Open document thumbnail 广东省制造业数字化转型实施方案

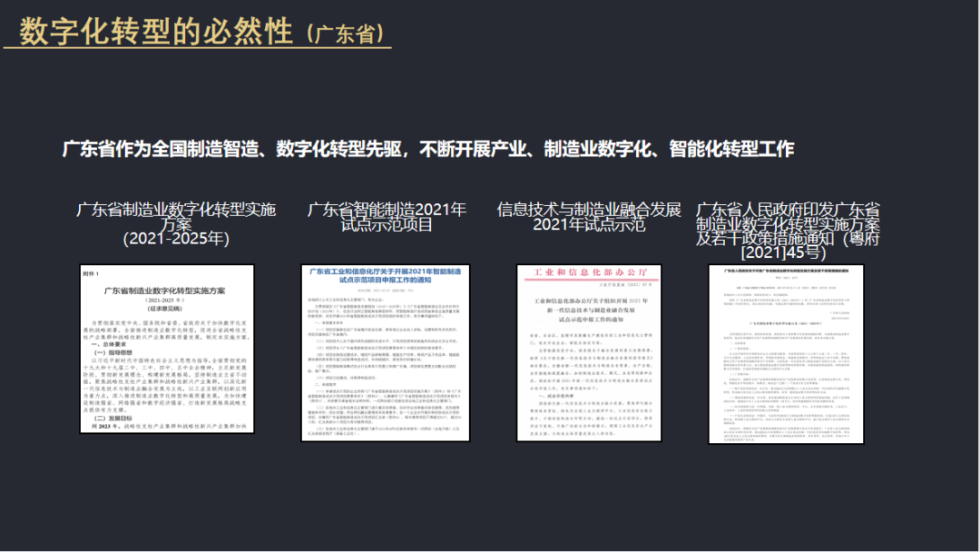(167, 349)
